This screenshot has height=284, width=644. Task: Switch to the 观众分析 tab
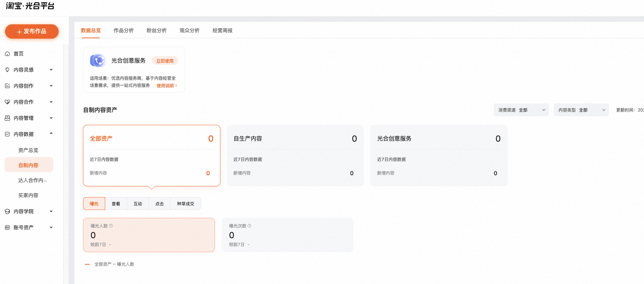(190, 30)
